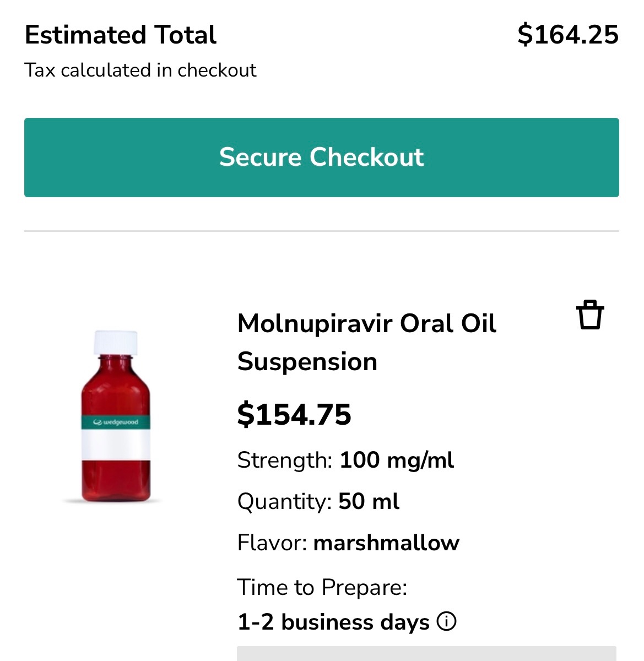644x661 pixels.
Task: Click the Time to Prepare label
Action: click(322, 587)
